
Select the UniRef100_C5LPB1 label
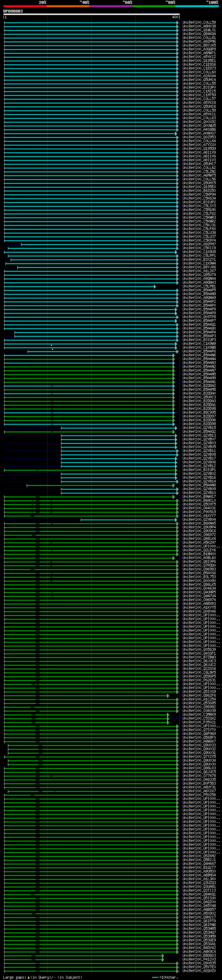199,286
